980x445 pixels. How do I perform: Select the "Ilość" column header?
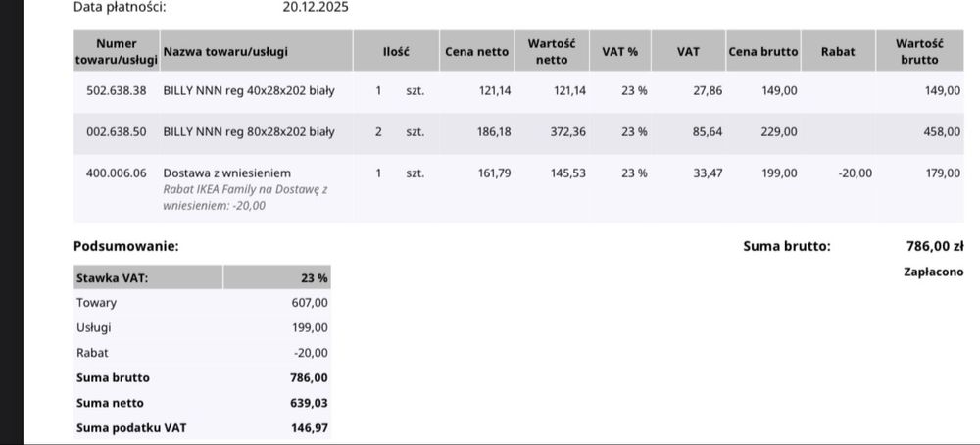click(x=396, y=51)
